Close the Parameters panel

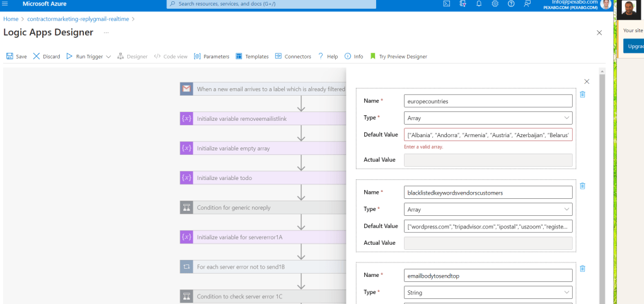point(587,81)
